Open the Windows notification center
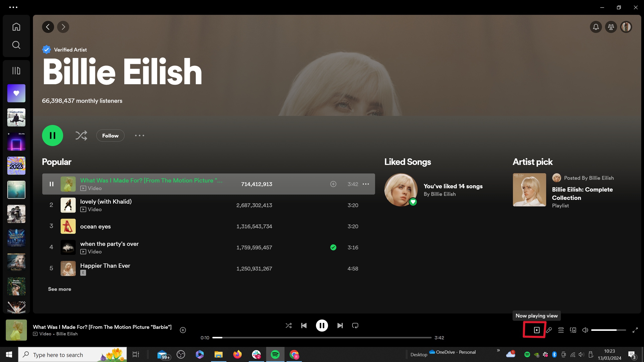 632,355
